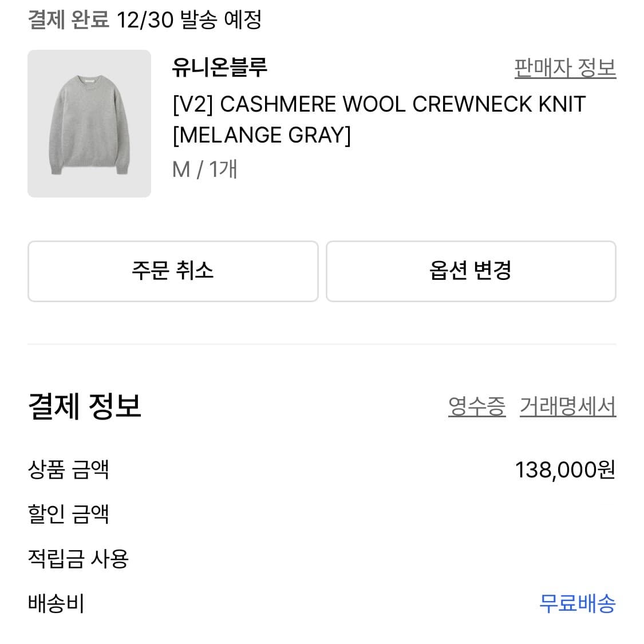Select the CASHMERE WOOL CREWNECK KNIT product title
This screenshot has width=644, height=644.
click(x=377, y=104)
